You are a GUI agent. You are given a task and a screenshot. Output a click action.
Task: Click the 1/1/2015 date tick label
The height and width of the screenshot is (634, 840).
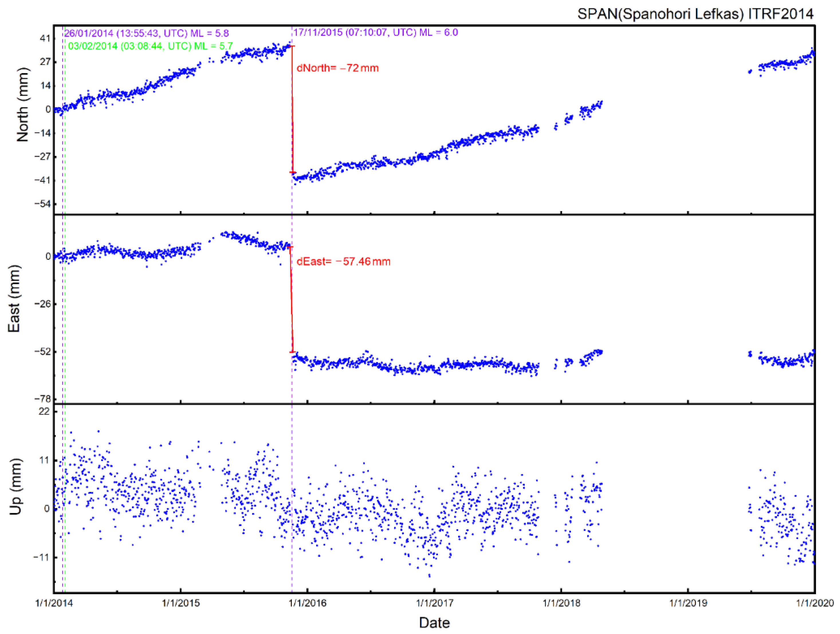click(181, 603)
